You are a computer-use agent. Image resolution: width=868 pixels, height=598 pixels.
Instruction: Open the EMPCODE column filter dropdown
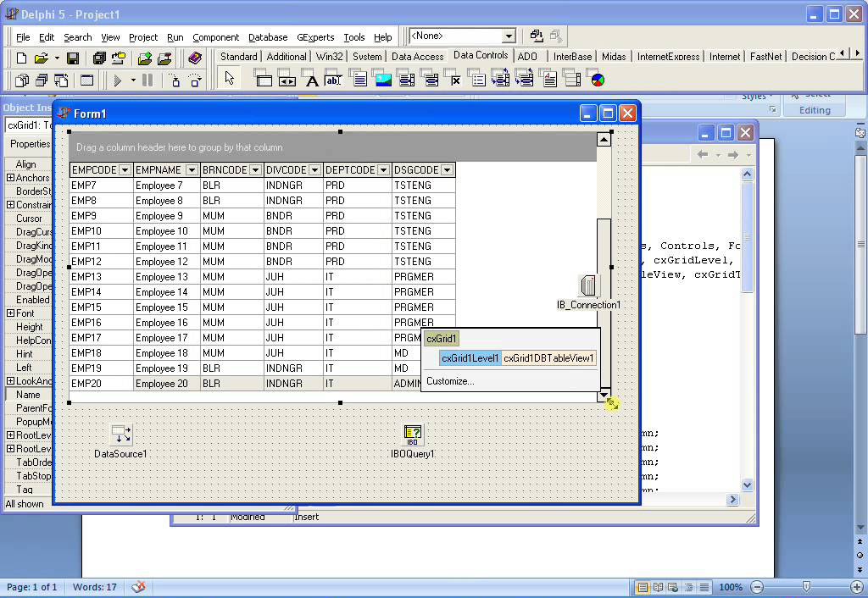coord(125,170)
